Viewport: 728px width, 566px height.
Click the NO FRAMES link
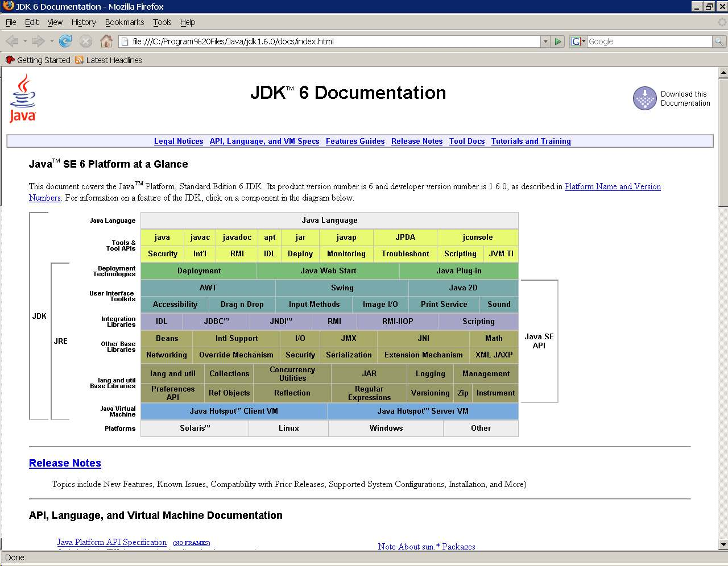[x=192, y=543]
